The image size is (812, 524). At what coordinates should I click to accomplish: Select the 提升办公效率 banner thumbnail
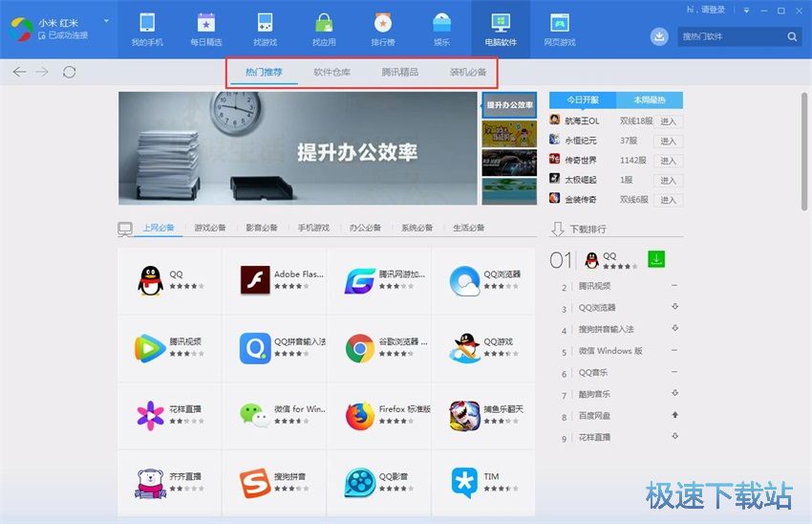tap(509, 105)
